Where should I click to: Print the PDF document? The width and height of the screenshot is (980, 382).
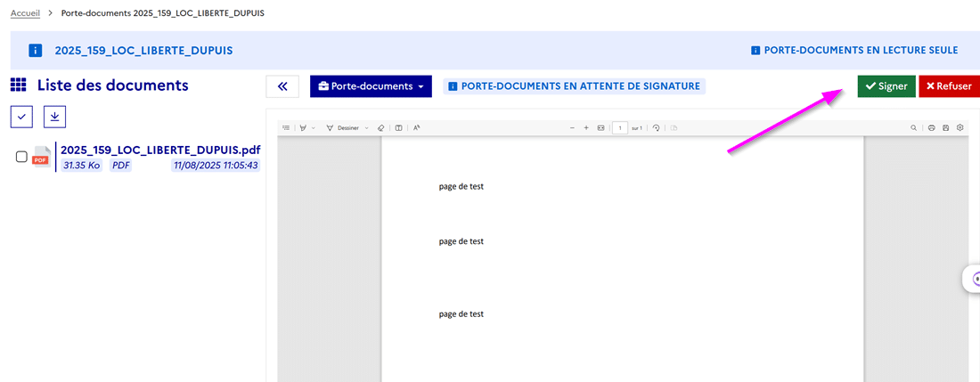coord(932,128)
